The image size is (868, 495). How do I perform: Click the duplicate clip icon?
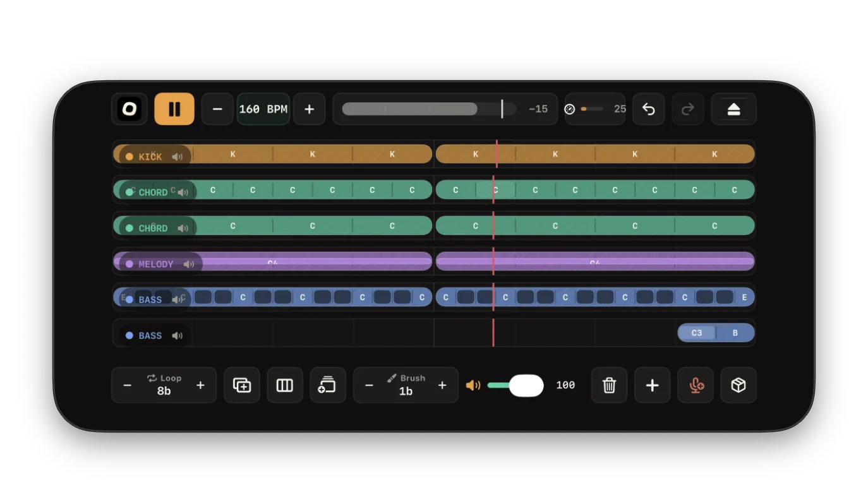(242, 385)
